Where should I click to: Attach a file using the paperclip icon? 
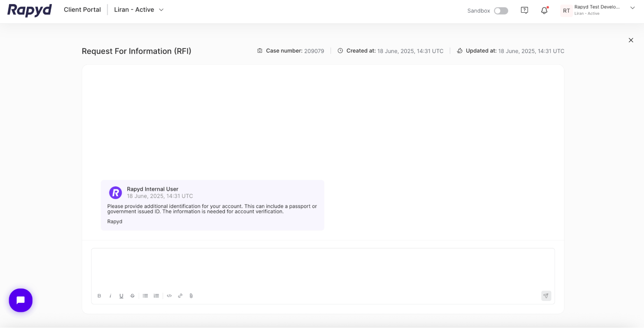tap(191, 296)
